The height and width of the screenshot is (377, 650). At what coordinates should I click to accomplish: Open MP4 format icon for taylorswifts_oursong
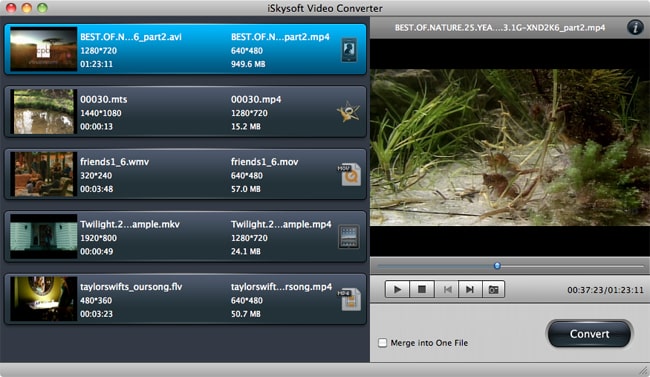(x=349, y=299)
